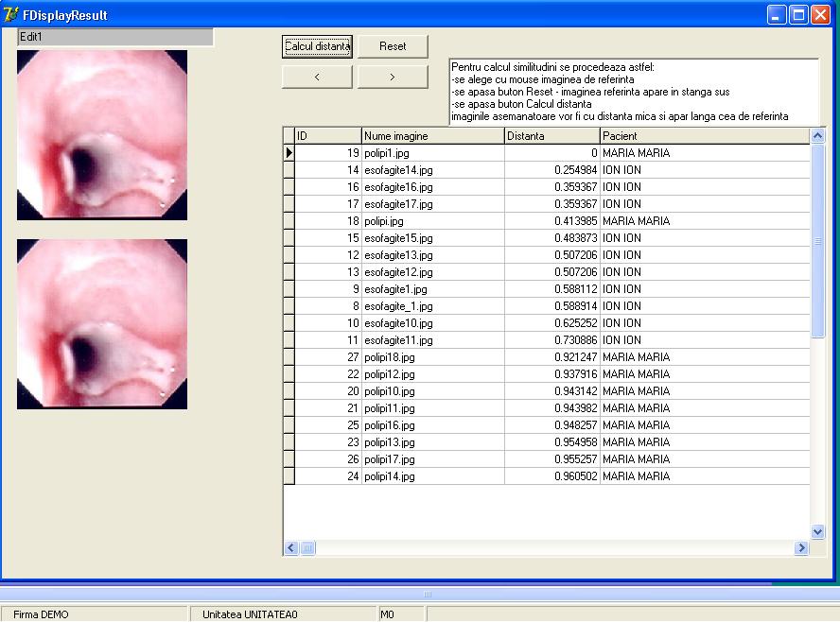Click the Distanta column header

coord(551,136)
